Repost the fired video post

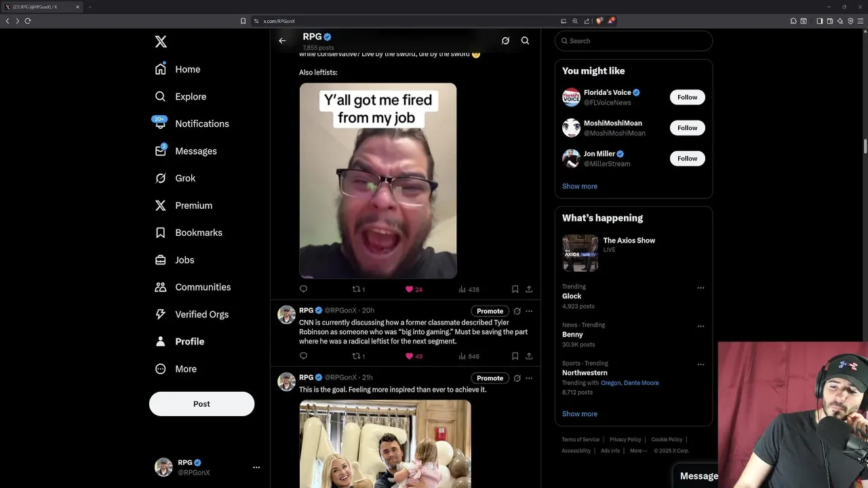coord(358,289)
